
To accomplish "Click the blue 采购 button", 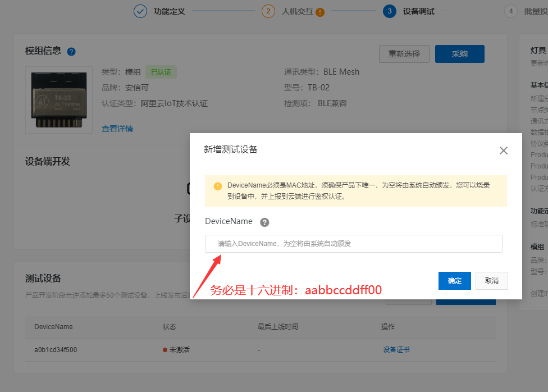I will (459, 54).
